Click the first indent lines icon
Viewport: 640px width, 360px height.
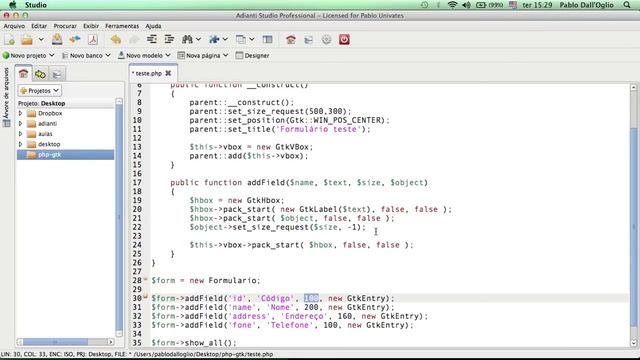click(x=152, y=40)
